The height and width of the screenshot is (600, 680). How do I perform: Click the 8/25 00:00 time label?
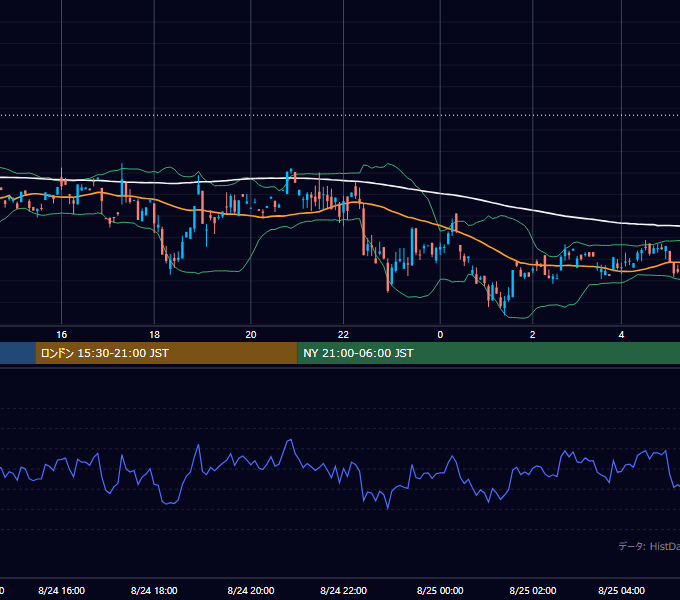pyautogui.click(x=440, y=590)
